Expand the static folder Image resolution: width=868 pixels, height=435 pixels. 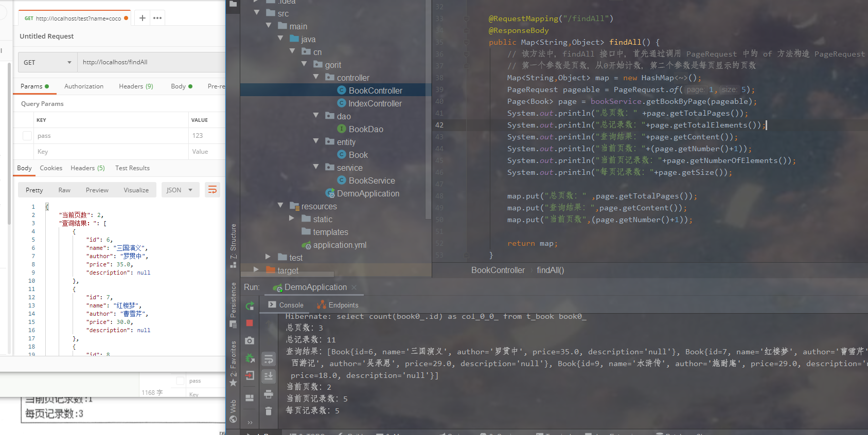click(292, 218)
